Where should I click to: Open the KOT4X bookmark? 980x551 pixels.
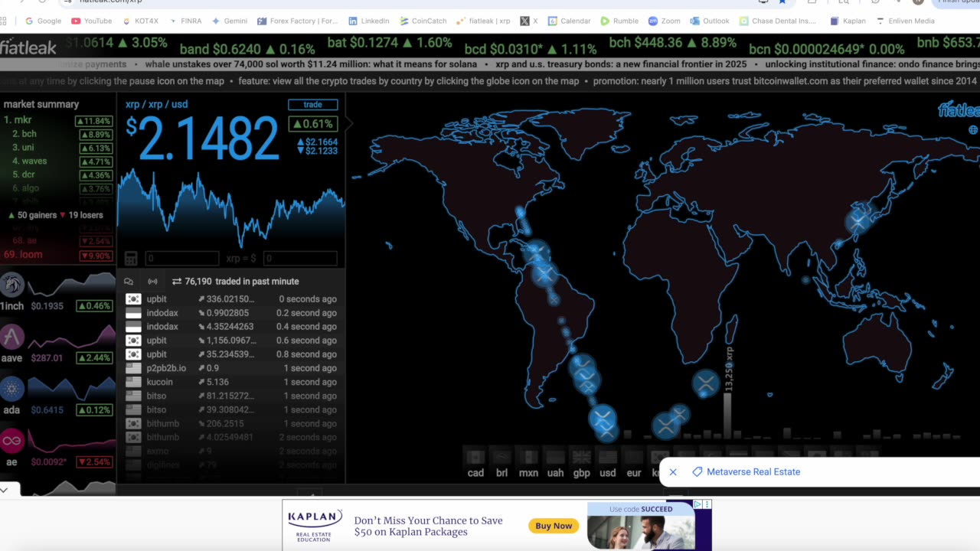pos(139,21)
